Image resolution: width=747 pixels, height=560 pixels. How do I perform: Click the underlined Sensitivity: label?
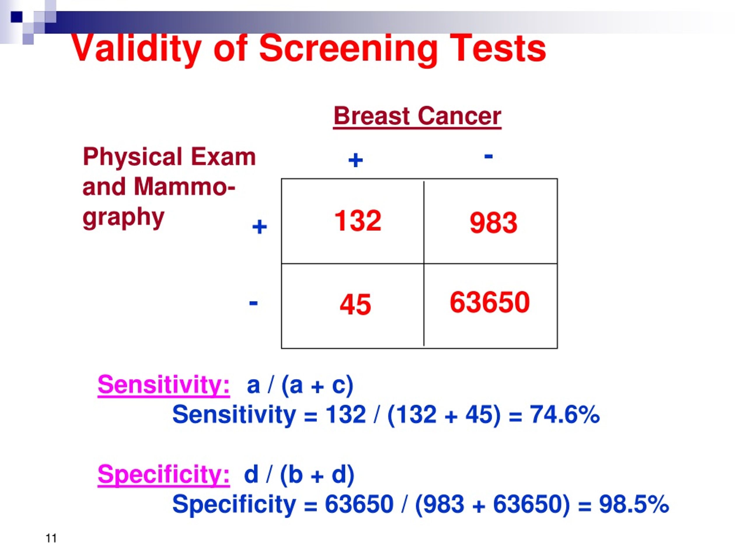[x=164, y=385]
